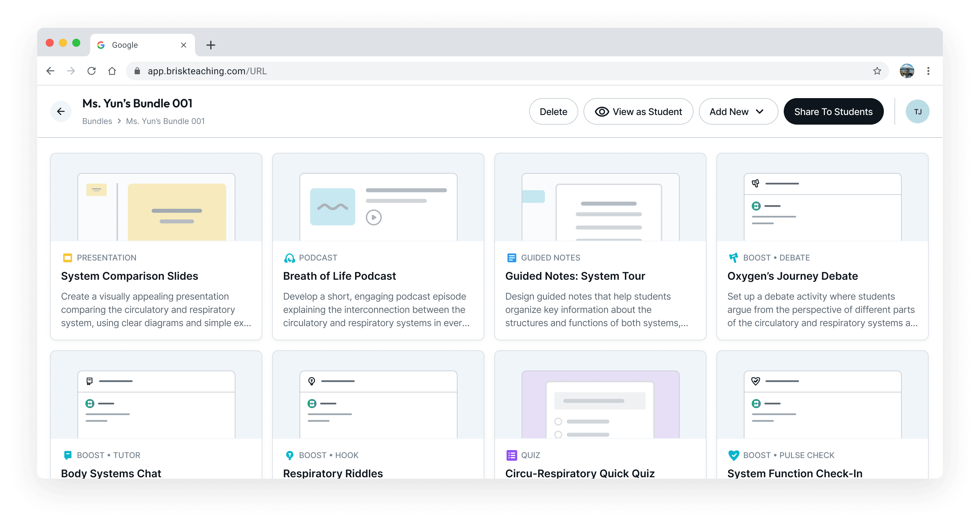This screenshot has height=525, width=980.
Task: Click the Presentation type icon
Action: pyautogui.click(x=67, y=258)
